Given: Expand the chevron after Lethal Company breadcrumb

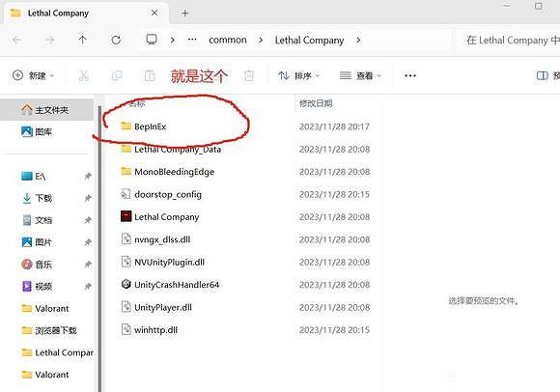Looking at the screenshot, I should 358,40.
